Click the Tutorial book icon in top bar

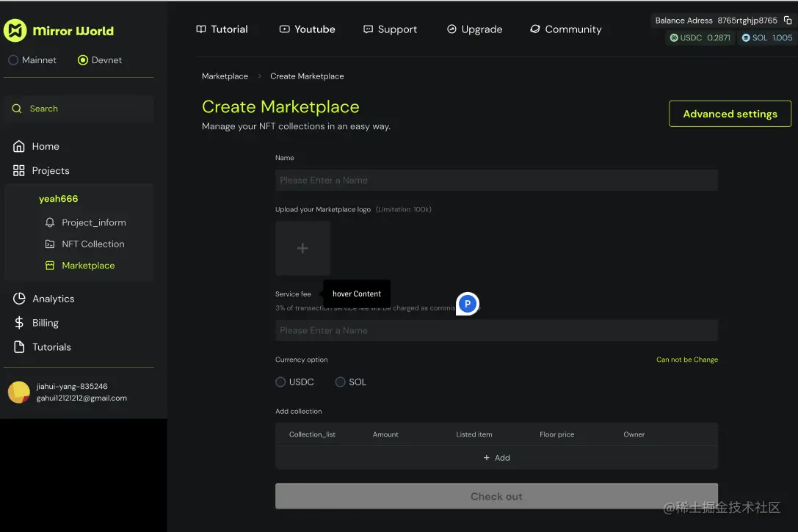[201, 29]
